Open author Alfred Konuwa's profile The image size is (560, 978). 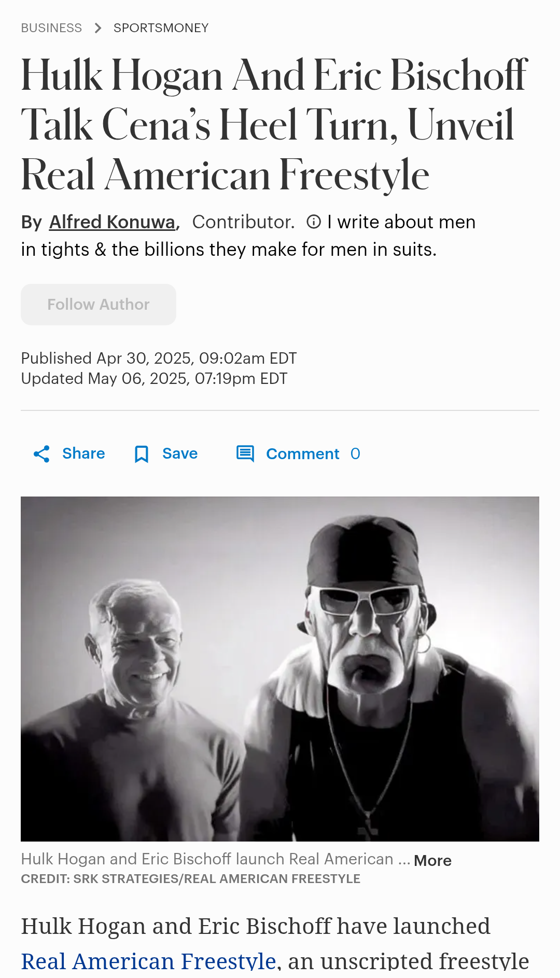pos(112,222)
